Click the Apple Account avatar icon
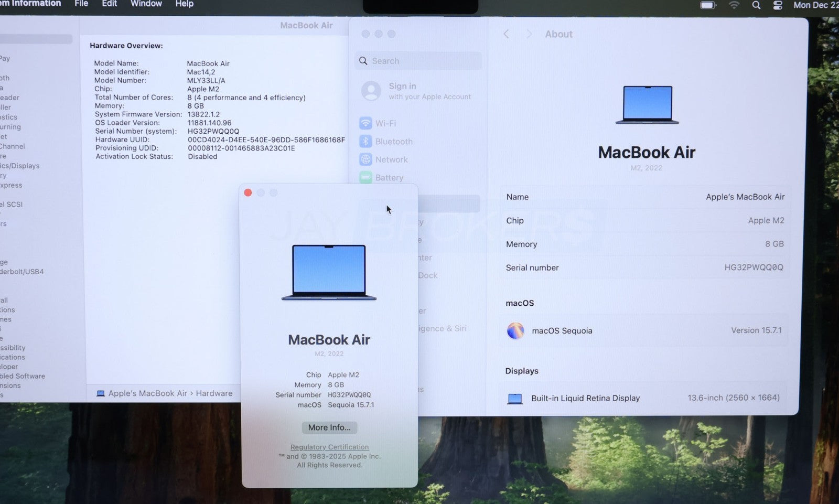Screen dimensions: 839x504 tap(371, 91)
